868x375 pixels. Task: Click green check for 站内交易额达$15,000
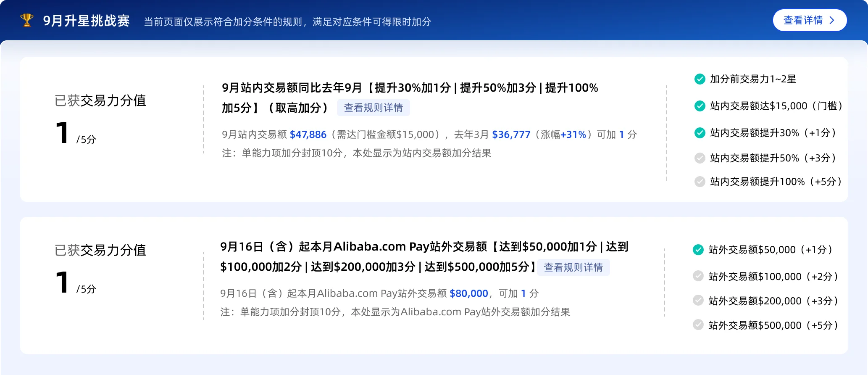coord(700,106)
